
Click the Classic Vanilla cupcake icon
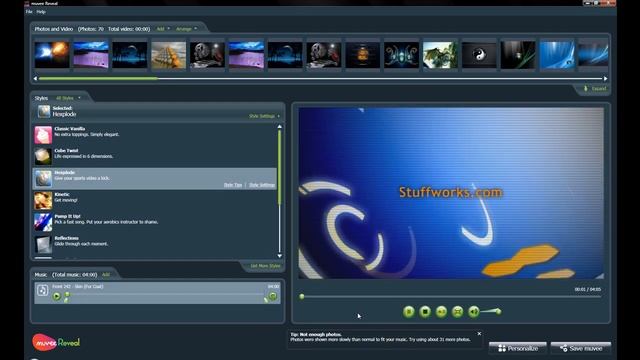tap(43, 135)
